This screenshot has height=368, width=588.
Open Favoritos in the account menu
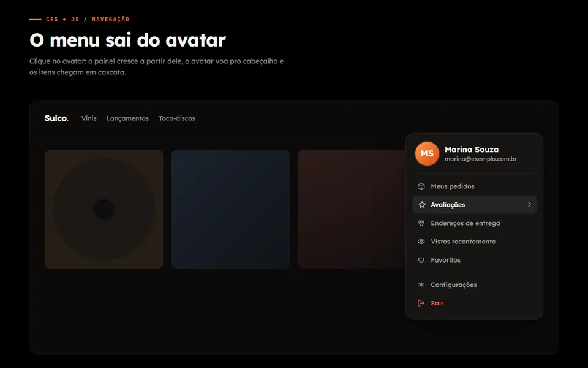(474, 260)
